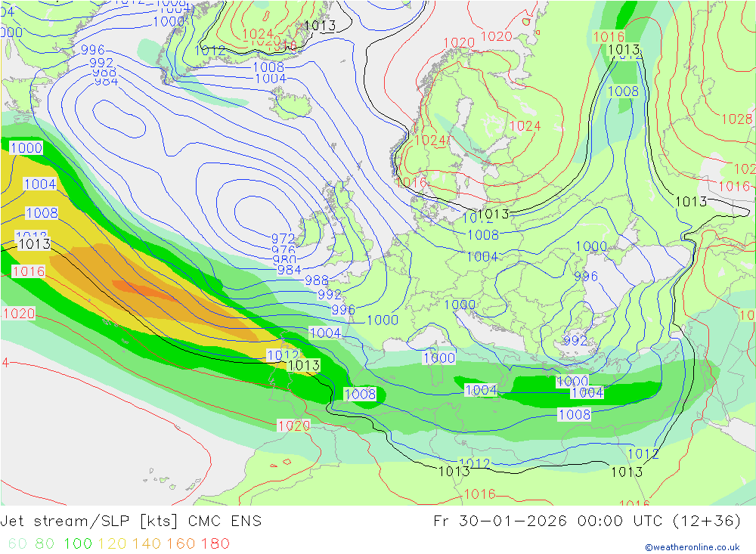Pick the 100 kts legend value

78,543
